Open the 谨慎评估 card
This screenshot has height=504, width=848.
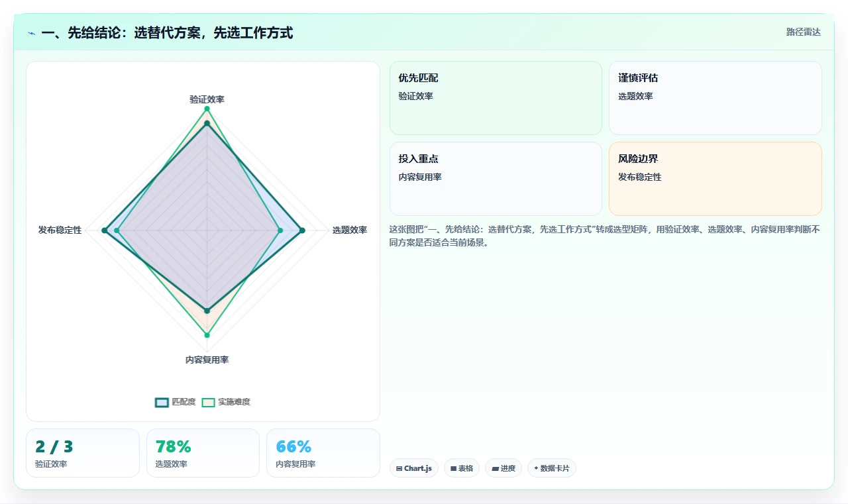pyautogui.click(x=715, y=98)
